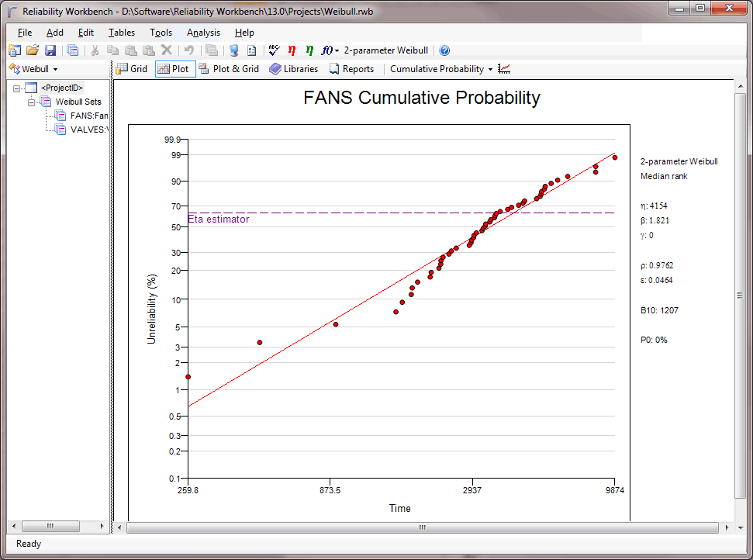Open the Libraries button

pos(294,69)
